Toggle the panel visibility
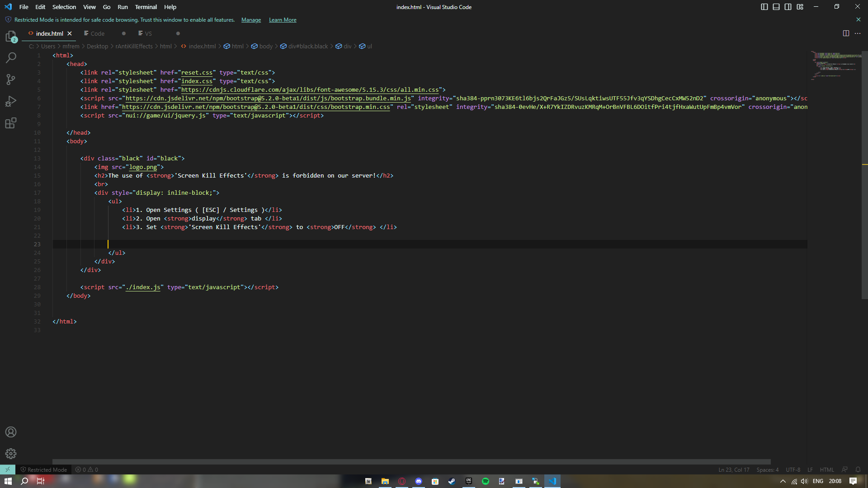The image size is (868, 488). point(776,7)
